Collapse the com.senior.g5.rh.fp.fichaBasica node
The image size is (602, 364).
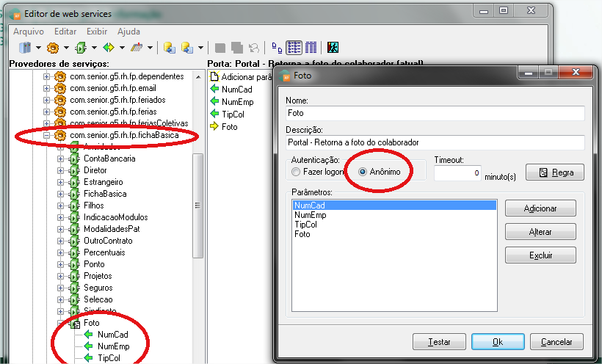click(x=48, y=135)
